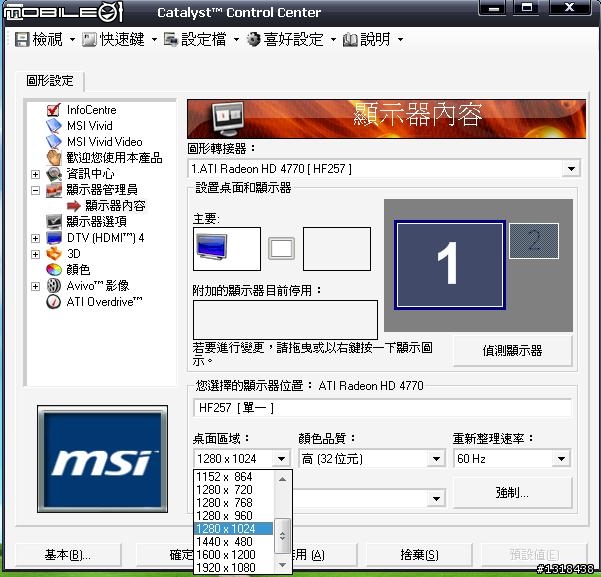Click the hand icon beside 歡迎您使用本產品
The width and height of the screenshot is (601, 577).
53,158
